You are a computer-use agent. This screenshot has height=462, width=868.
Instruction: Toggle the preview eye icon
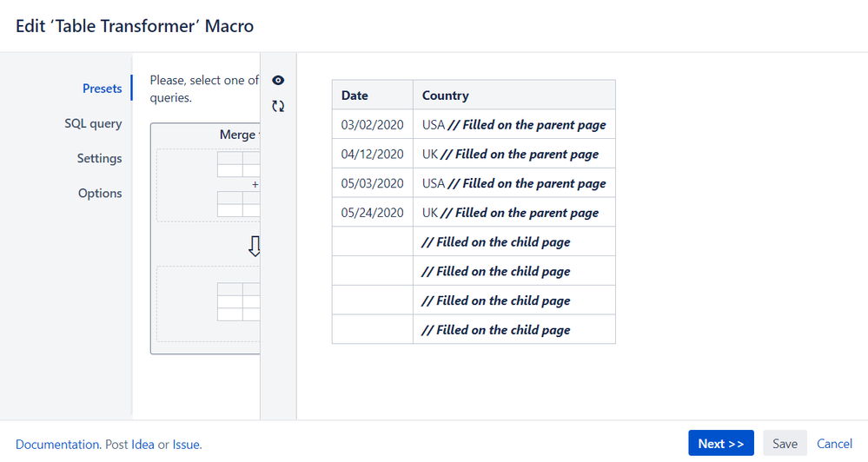278,80
